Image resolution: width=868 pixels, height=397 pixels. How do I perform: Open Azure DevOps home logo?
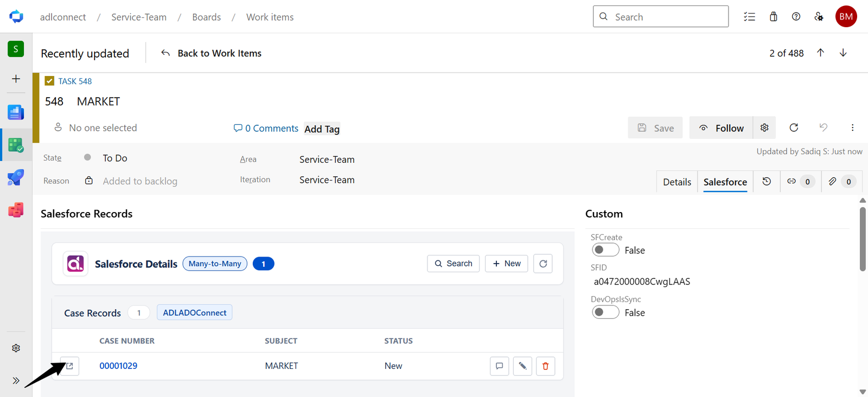click(x=16, y=16)
